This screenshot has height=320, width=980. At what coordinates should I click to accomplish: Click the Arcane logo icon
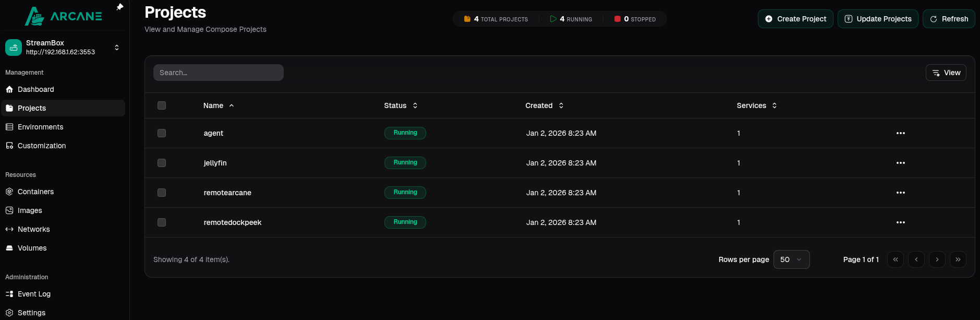click(34, 17)
